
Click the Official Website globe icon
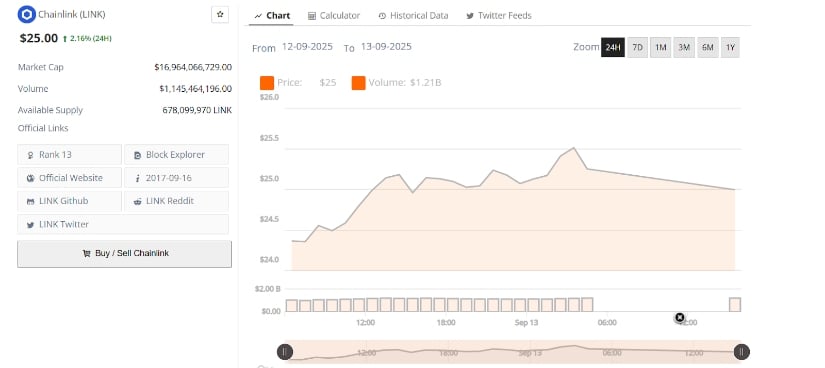click(30, 178)
